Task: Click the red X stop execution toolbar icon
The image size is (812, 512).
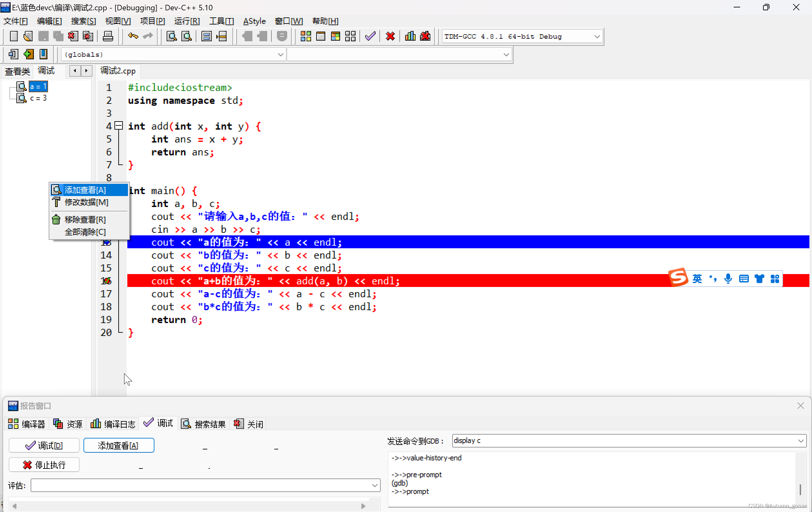Action: tap(390, 36)
